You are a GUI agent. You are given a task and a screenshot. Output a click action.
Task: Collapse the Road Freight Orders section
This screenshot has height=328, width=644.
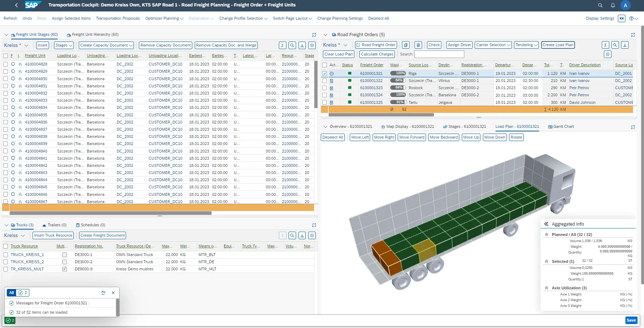point(325,35)
